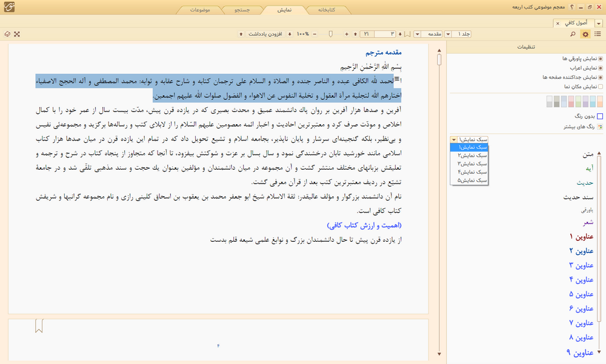Click the مقدمه مترجم heading

click(x=384, y=52)
